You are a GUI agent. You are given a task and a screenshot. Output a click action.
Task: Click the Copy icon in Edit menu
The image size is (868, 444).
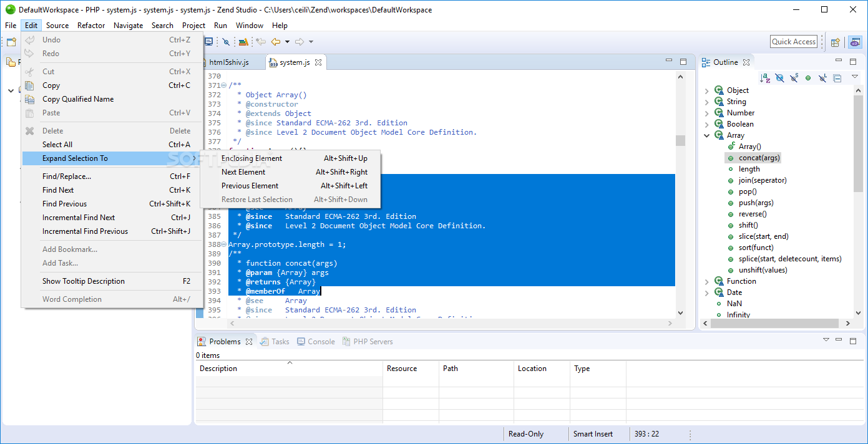tap(29, 85)
